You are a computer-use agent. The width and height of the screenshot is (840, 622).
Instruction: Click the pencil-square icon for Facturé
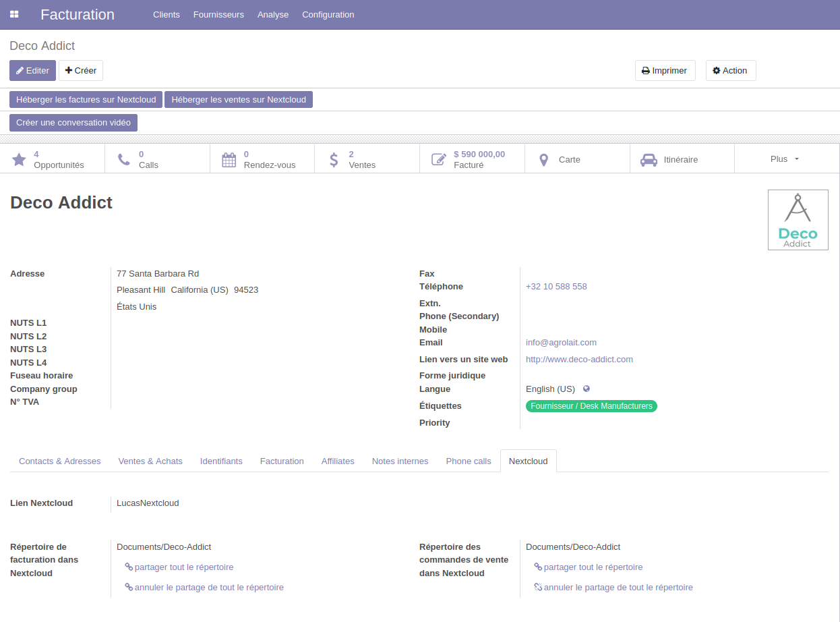point(439,160)
